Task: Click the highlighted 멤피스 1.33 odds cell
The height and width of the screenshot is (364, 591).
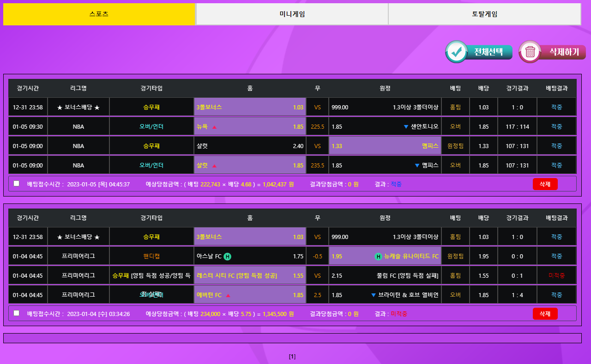Action: click(x=385, y=146)
